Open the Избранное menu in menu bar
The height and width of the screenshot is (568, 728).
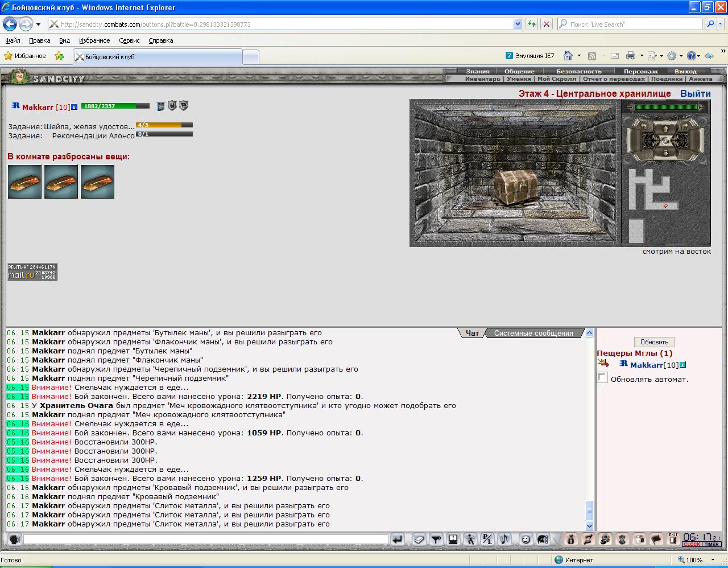point(94,40)
